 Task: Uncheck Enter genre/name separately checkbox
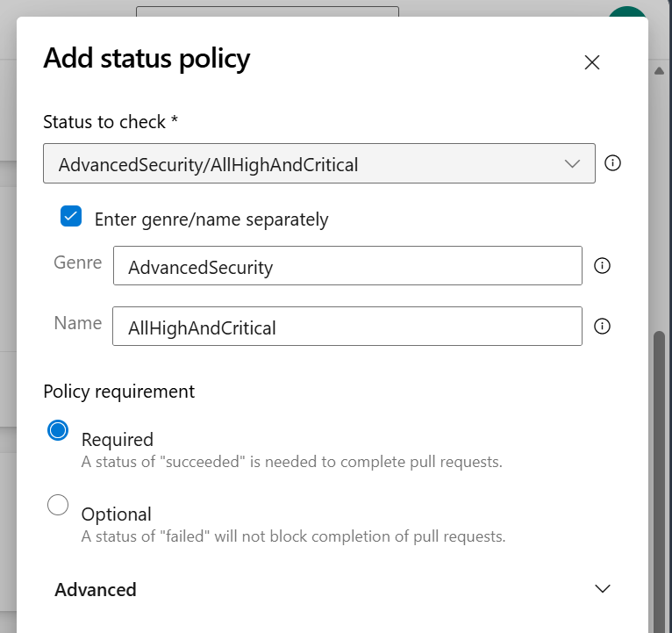click(71, 217)
